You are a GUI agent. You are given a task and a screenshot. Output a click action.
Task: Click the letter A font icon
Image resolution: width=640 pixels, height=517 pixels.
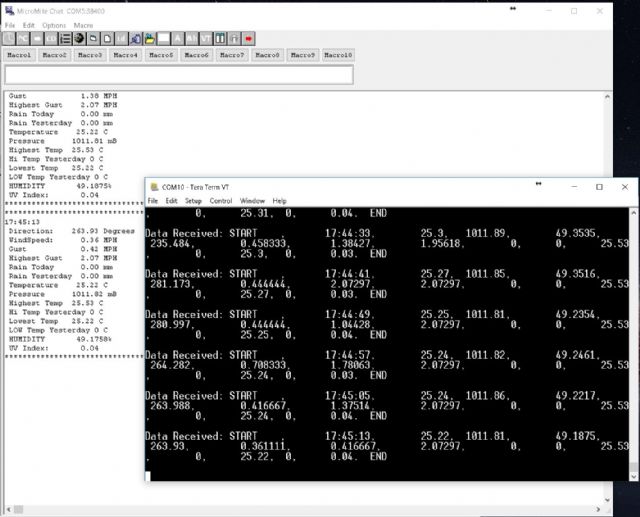coord(177,38)
